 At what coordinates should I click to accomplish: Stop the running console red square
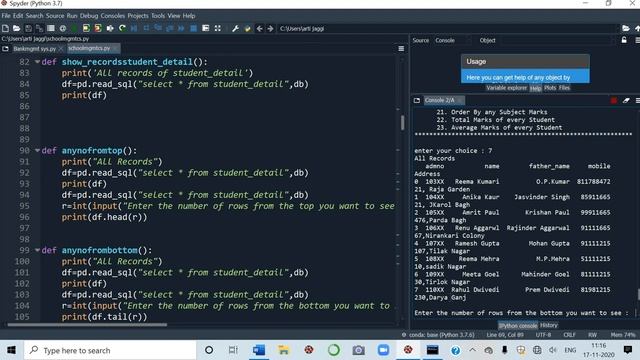[613, 100]
